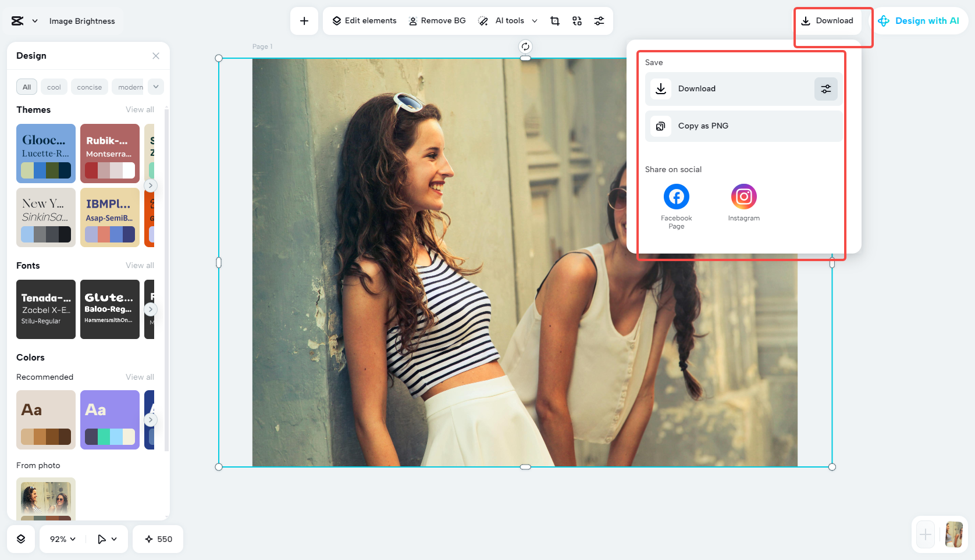Expand the cursor mode dropdown
Screen dimensions: 975x560
[106, 538]
